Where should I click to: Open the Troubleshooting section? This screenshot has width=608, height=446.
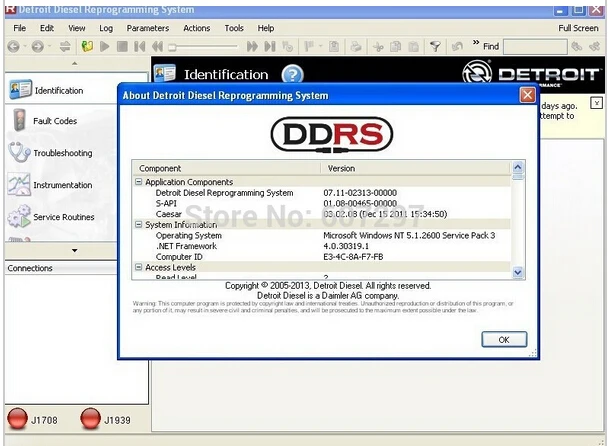[x=62, y=153]
